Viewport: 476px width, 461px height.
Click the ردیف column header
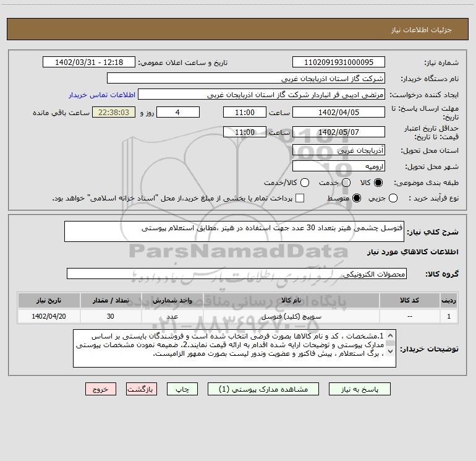449,300
